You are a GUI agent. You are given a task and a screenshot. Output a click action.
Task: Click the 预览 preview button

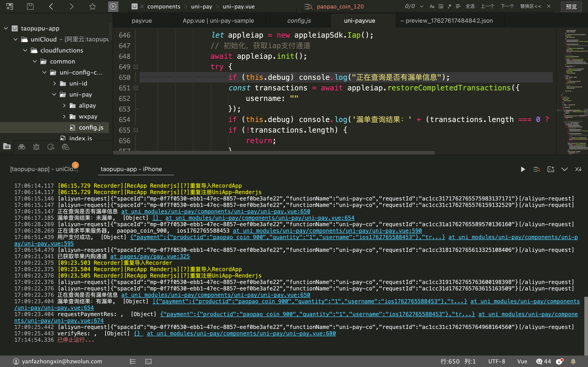pyautogui.click(x=571, y=7)
